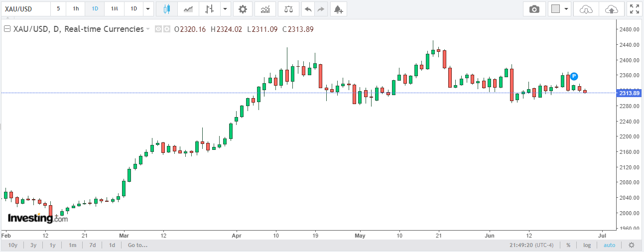The height and width of the screenshot is (252, 644).
Task: Undo the last chart action
Action: (308, 9)
